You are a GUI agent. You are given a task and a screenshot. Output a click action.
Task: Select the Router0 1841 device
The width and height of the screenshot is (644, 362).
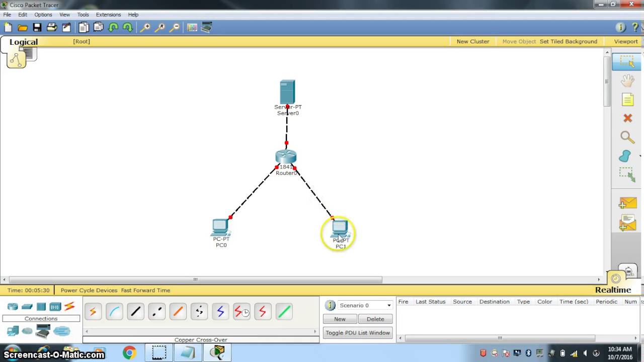[286, 157]
